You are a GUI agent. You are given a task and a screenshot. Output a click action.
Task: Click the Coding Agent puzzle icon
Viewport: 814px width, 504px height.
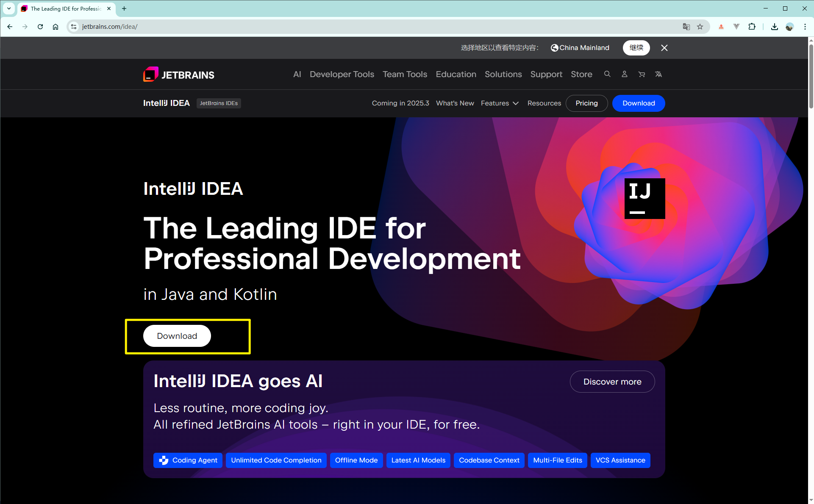pos(164,460)
